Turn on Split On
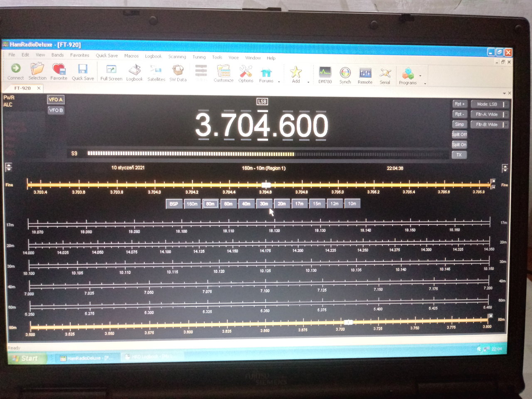The width and height of the screenshot is (532, 399). pyautogui.click(x=459, y=145)
